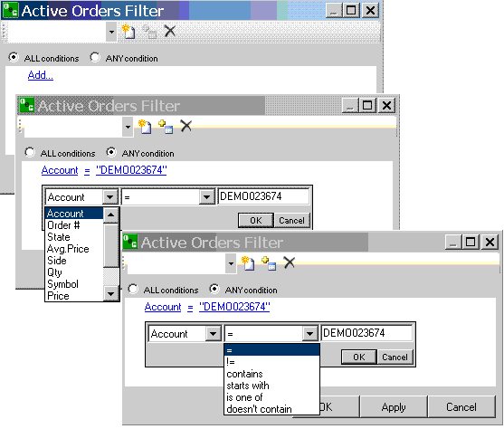Click the Add... link
The height and width of the screenshot is (429, 504).
pos(41,75)
